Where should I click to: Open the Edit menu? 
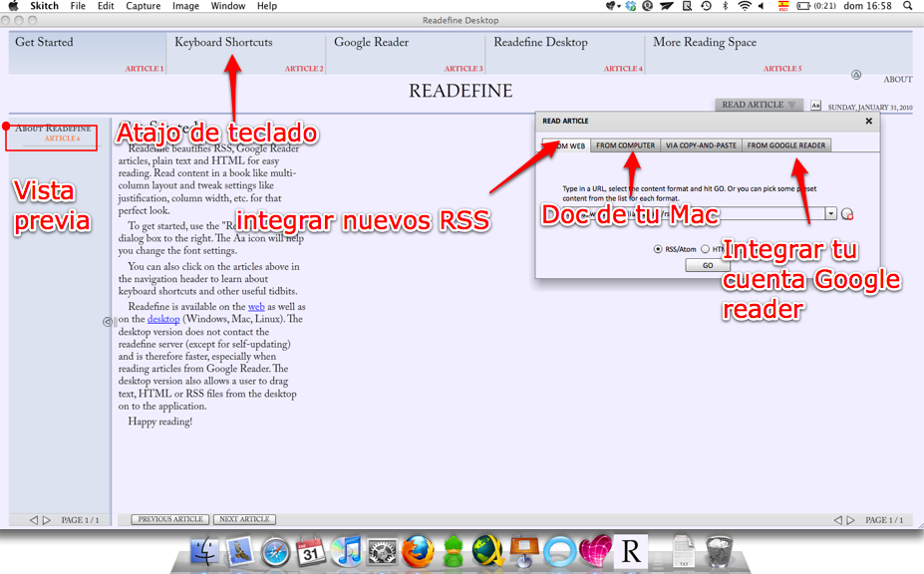(x=106, y=6)
